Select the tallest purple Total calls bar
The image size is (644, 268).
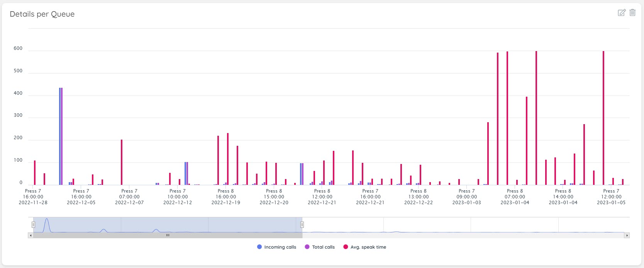pyautogui.click(x=62, y=136)
